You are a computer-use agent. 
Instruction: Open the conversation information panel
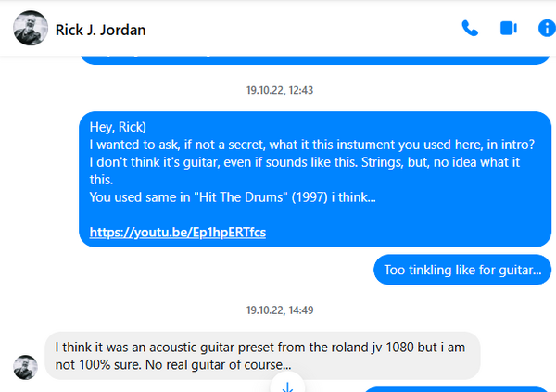pyautogui.click(x=547, y=29)
